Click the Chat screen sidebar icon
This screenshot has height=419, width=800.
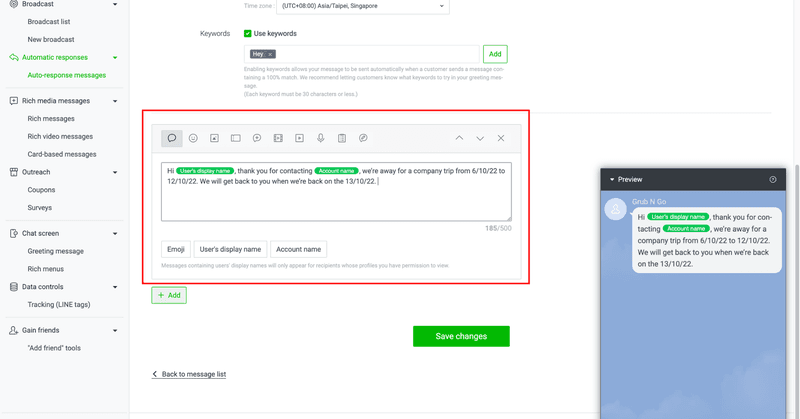(14, 233)
